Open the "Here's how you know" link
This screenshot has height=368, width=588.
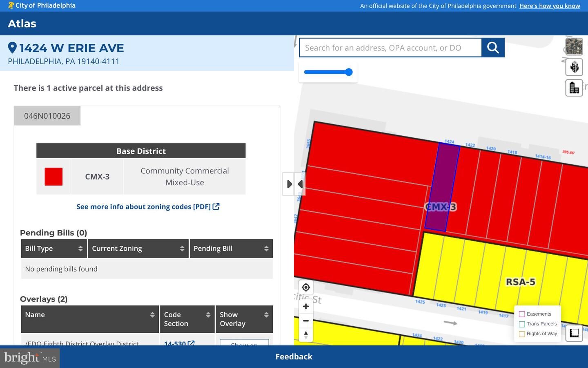[550, 6]
